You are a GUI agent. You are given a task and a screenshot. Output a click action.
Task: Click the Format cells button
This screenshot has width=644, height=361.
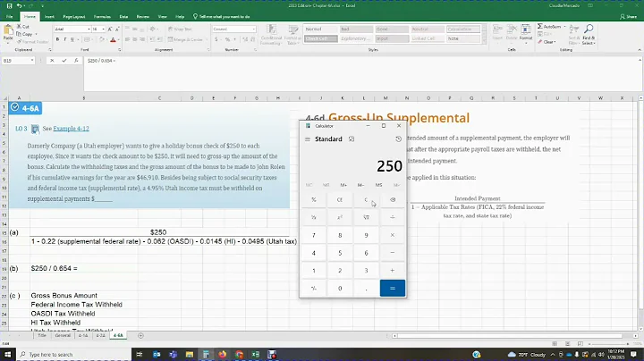(x=526, y=34)
